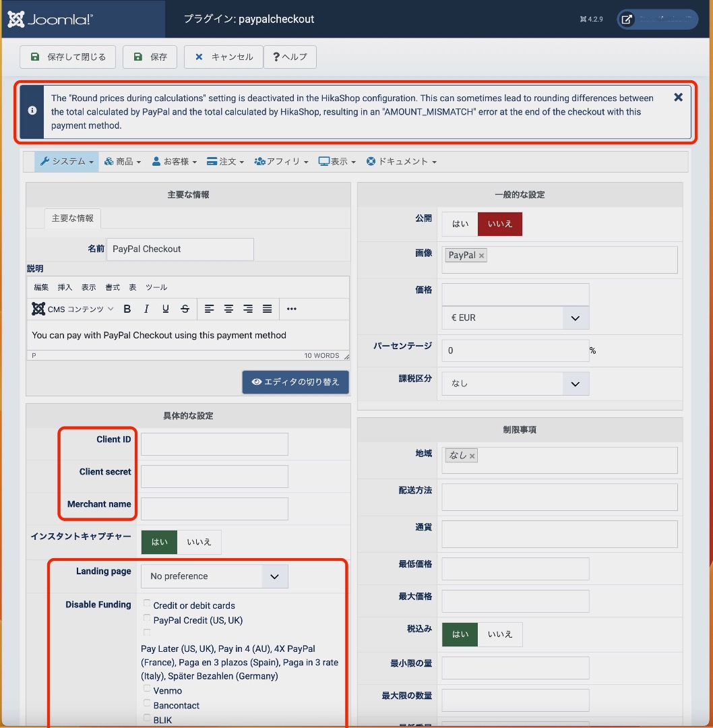Align text right in editor
713x728 pixels.
248,309
